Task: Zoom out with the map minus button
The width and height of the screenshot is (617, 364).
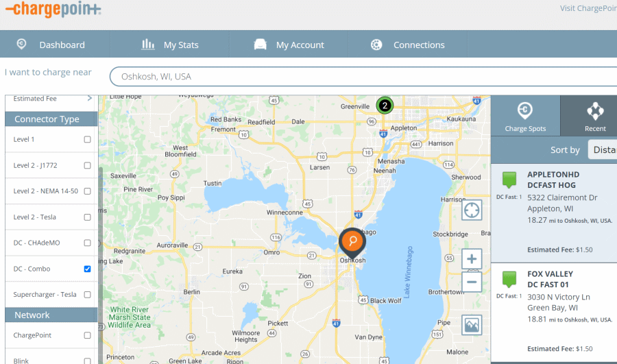Action: 472,282
